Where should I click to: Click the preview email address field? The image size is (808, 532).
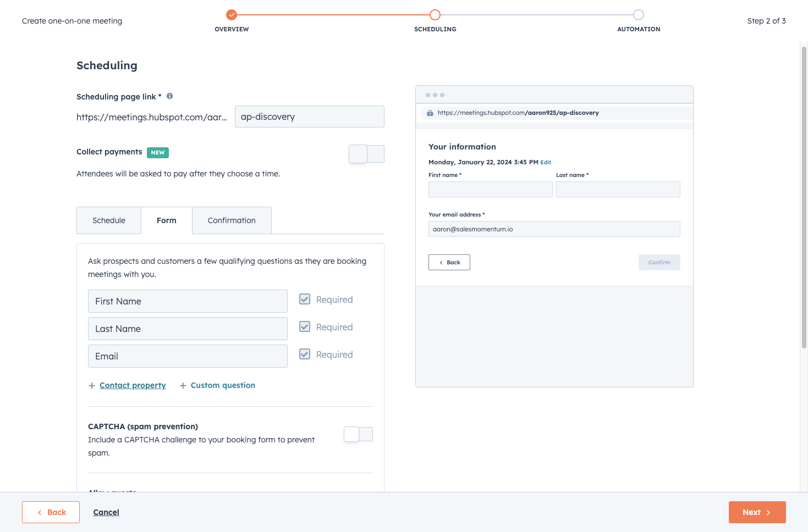554,229
